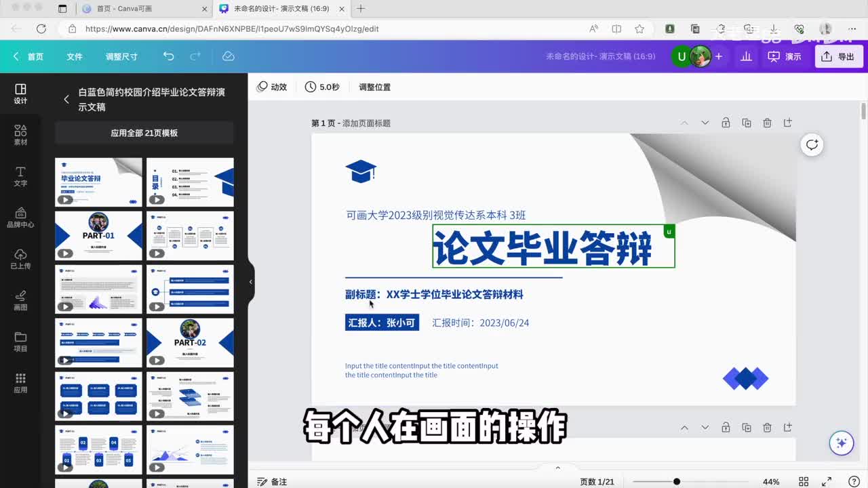
Task: Open the analytics bar chart icon
Action: pos(746,56)
